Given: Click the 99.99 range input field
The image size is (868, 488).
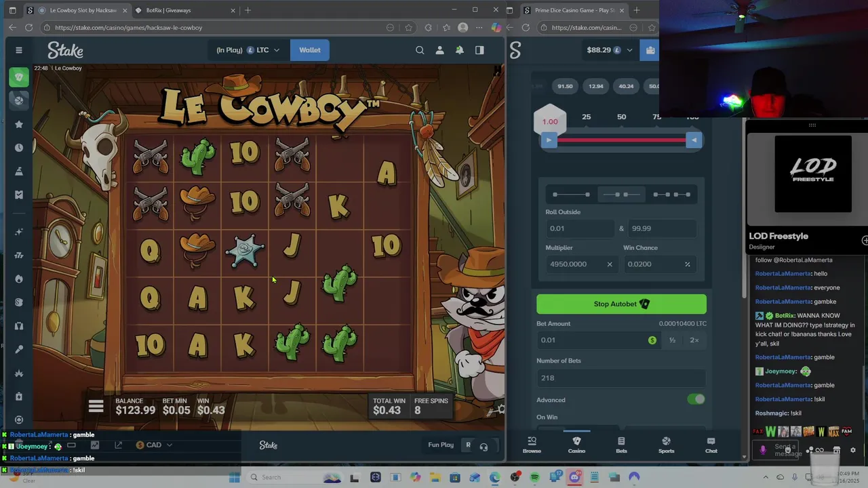Looking at the screenshot, I should [662, 228].
